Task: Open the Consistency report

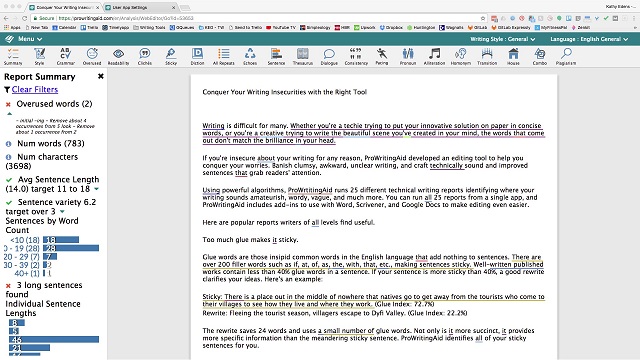Action: coord(356,56)
